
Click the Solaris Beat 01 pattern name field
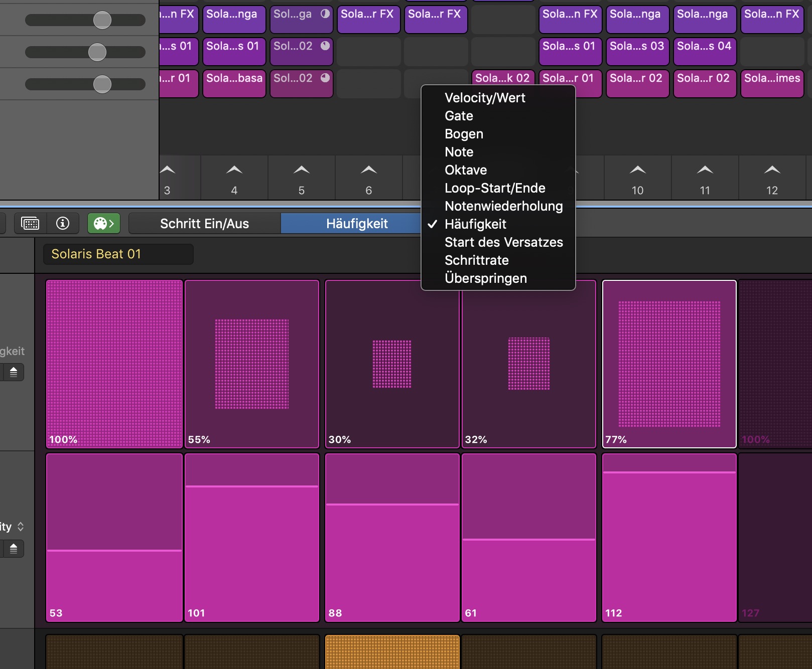tap(118, 254)
